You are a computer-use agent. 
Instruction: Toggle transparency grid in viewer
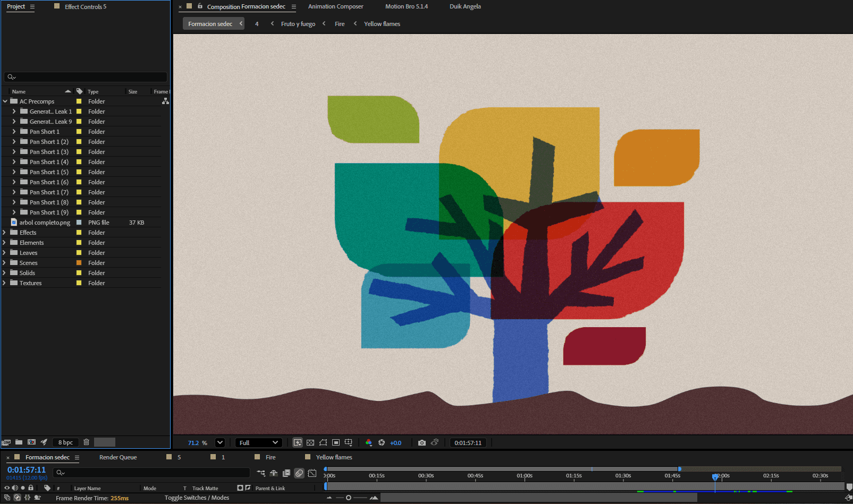(x=310, y=442)
